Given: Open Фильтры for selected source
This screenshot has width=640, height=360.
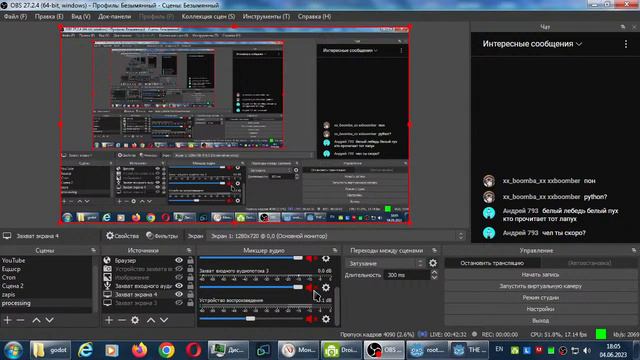Looking at the screenshot, I should tap(162, 236).
